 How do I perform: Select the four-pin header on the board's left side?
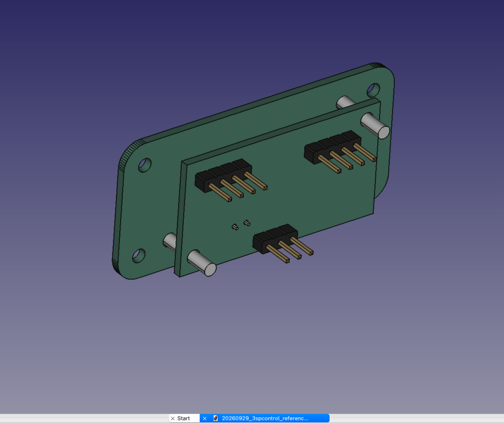[x=231, y=180]
